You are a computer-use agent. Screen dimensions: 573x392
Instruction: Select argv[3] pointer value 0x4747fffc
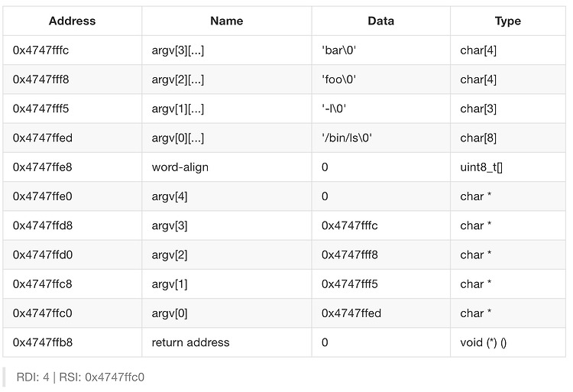coord(380,225)
